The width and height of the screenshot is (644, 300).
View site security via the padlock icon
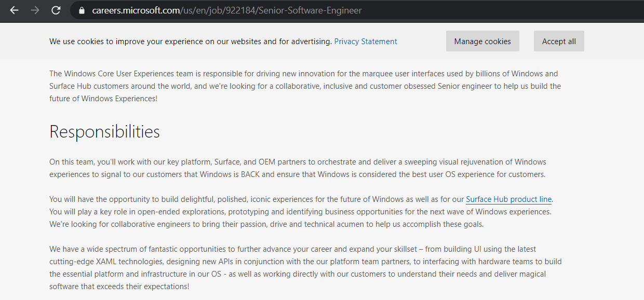point(81,10)
